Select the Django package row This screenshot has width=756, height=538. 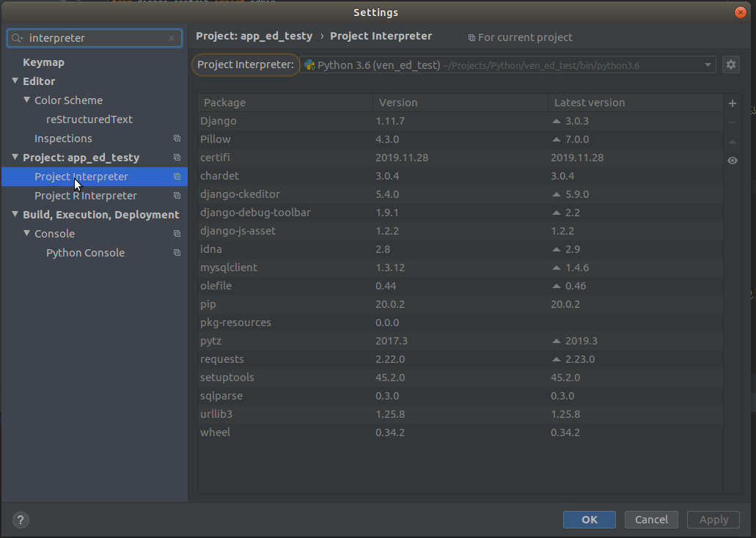point(460,121)
